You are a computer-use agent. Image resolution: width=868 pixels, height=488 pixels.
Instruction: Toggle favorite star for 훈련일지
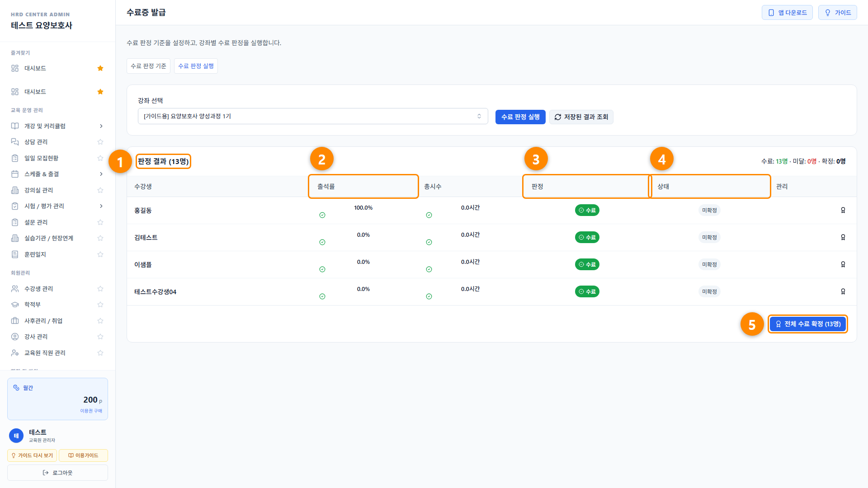pos(100,254)
